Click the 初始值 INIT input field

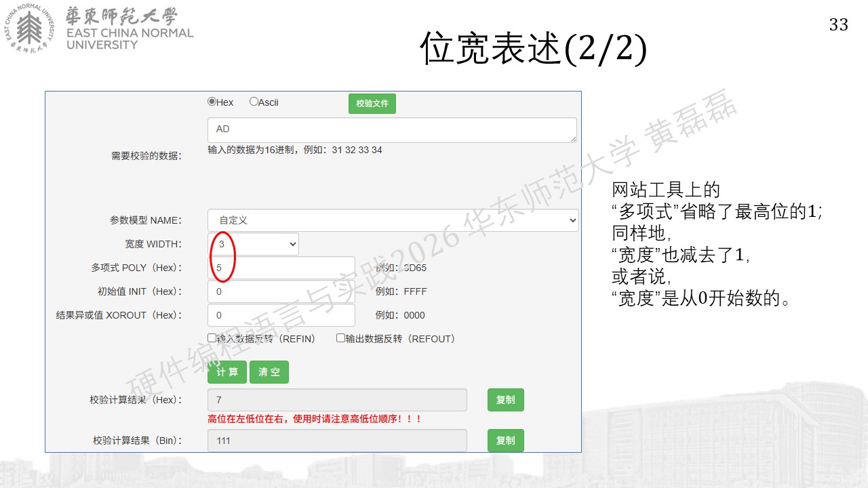[281, 291]
